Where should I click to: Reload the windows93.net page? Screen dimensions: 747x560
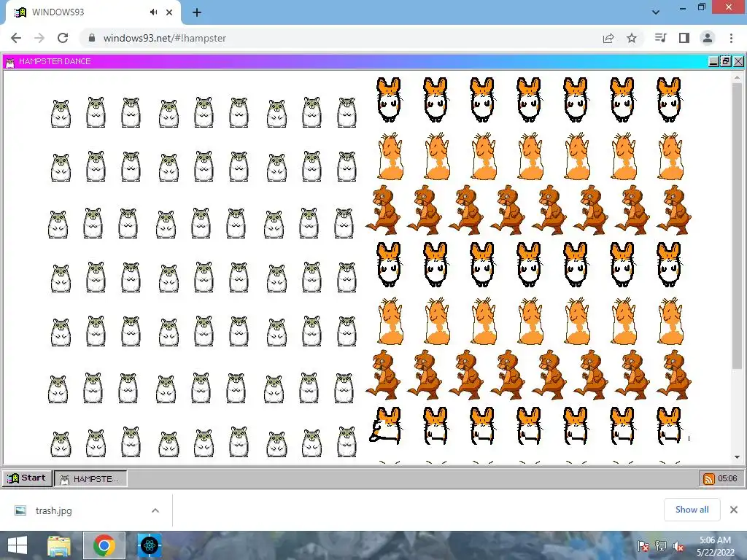63,38
